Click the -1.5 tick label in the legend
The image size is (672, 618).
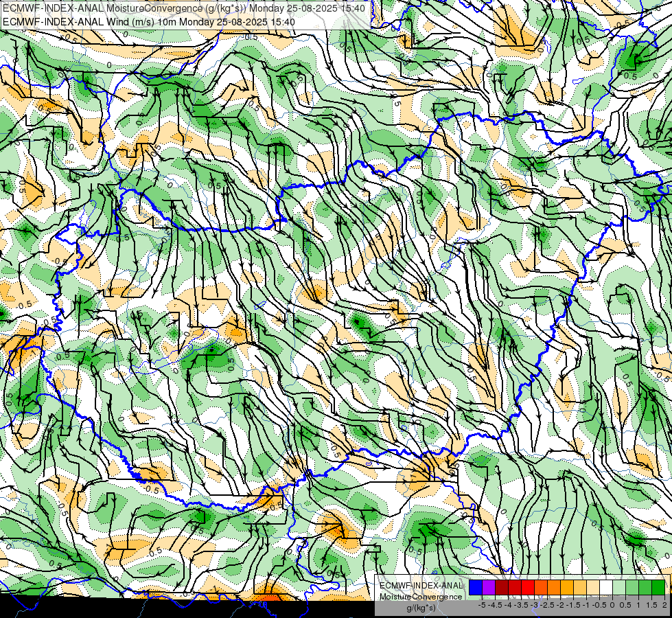tap(573, 605)
